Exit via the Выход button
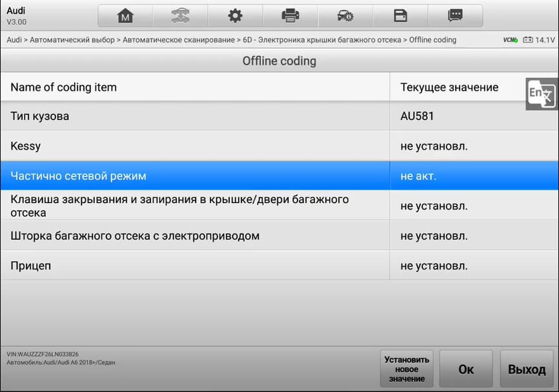The height and width of the screenshot is (392, 559). point(527,369)
